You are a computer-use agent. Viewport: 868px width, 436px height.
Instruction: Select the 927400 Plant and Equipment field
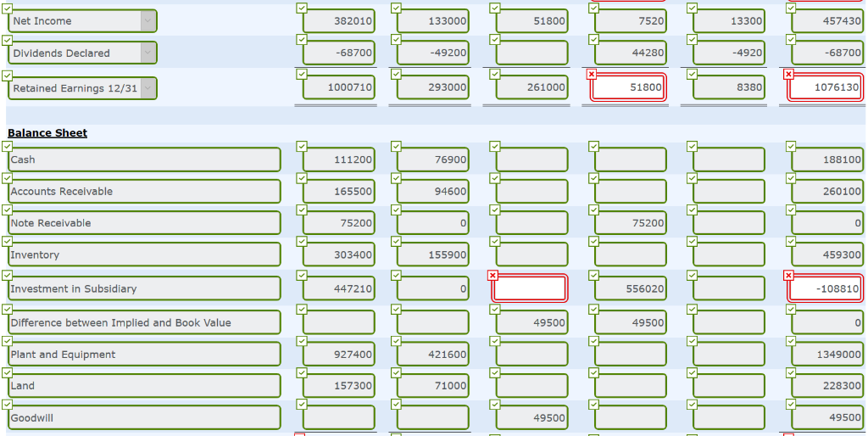click(x=339, y=355)
